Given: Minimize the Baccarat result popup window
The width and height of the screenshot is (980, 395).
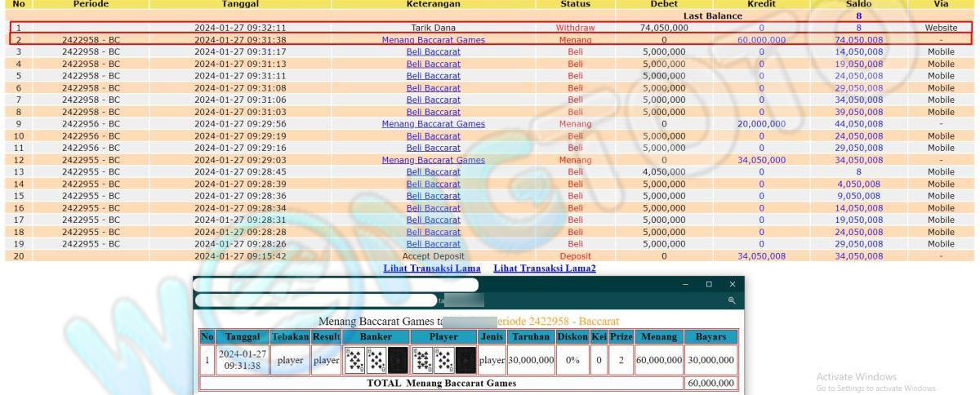Looking at the screenshot, I should 685,284.
